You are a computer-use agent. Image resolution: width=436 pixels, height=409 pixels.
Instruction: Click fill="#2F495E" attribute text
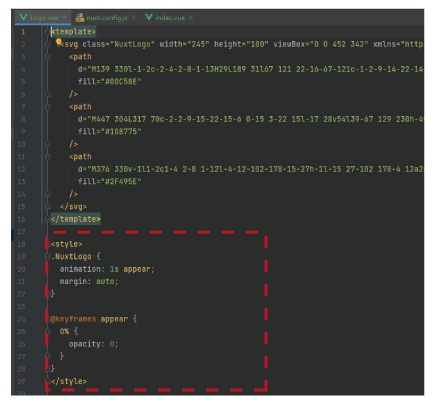(x=110, y=181)
